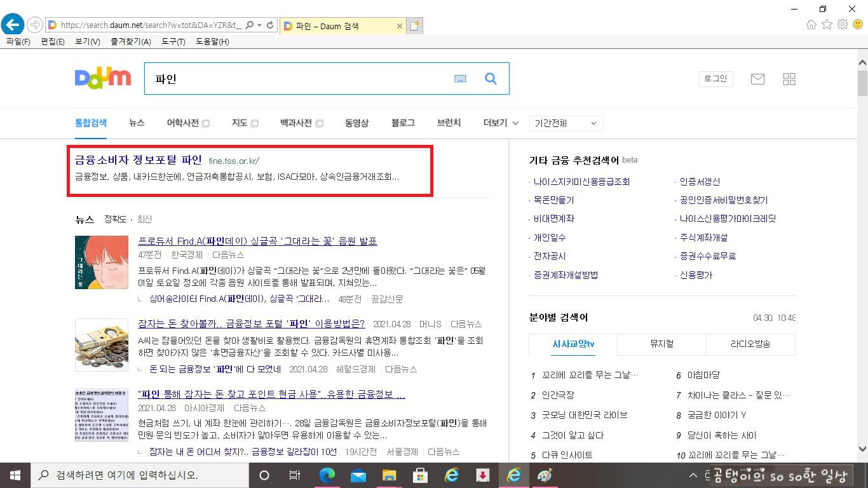
Task: Click the magnifier search button
Action: coord(491,78)
